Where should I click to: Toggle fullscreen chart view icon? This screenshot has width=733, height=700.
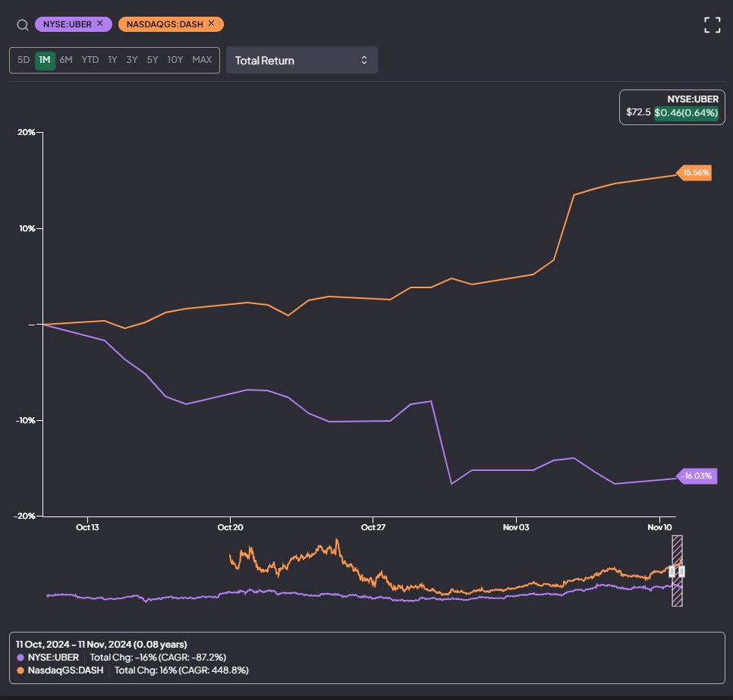pos(712,25)
